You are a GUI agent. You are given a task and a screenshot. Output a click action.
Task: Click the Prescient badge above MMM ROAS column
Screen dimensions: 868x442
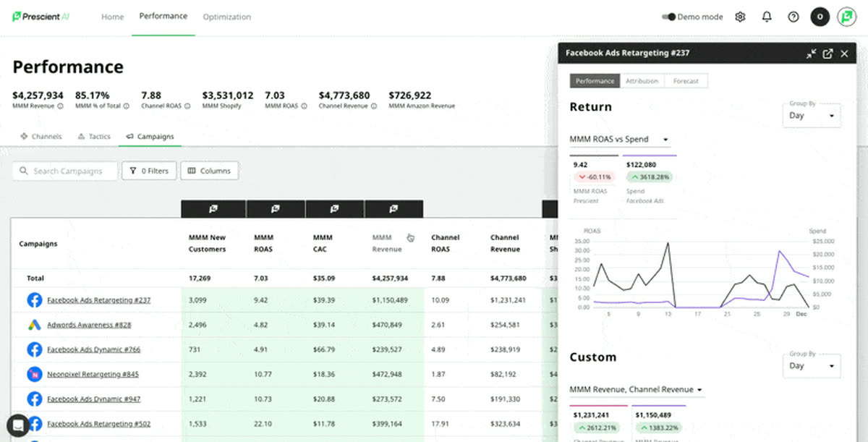276,208
